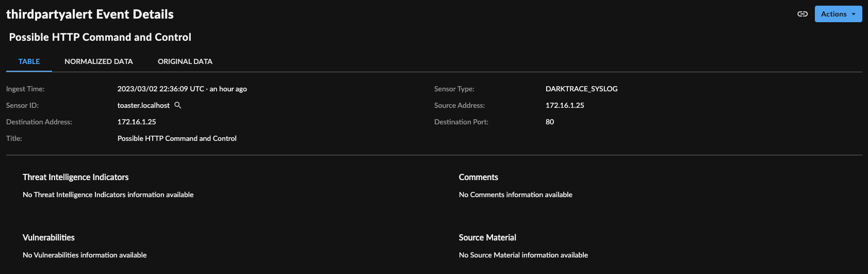This screenshot has height=274, width=868.
Task: Open the Actions dropdown menu
Action: coord(838,14)
